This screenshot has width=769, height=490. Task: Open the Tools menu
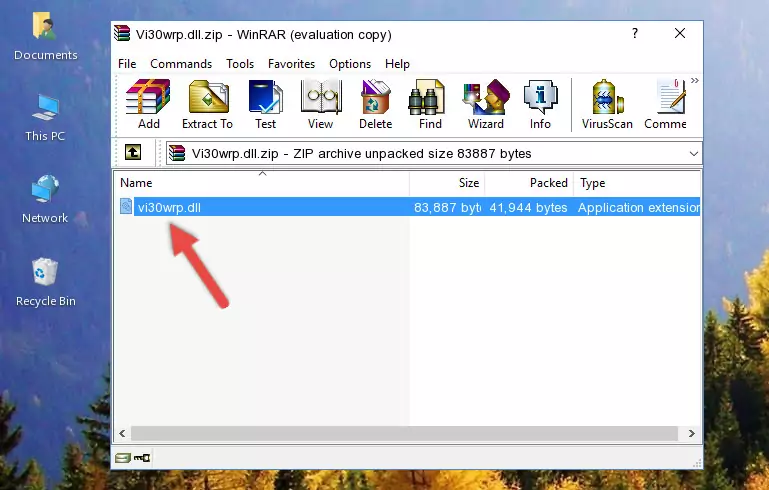click(x=240, y=64)
